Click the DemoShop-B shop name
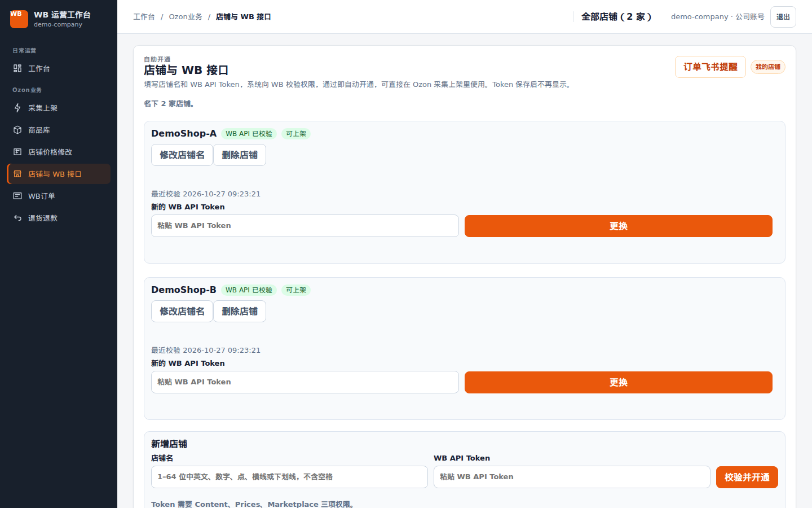This screenshot has height=508, width=812. click(184, 290)
